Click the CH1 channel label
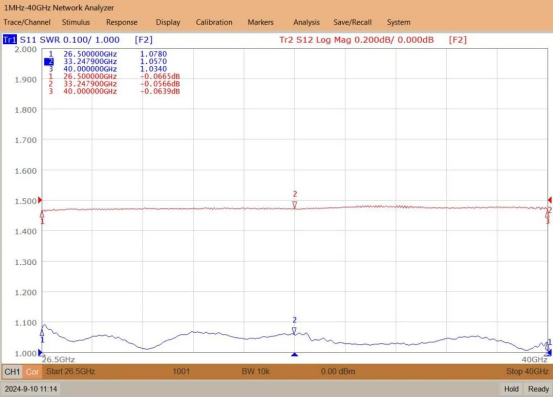 click(12, 372)
